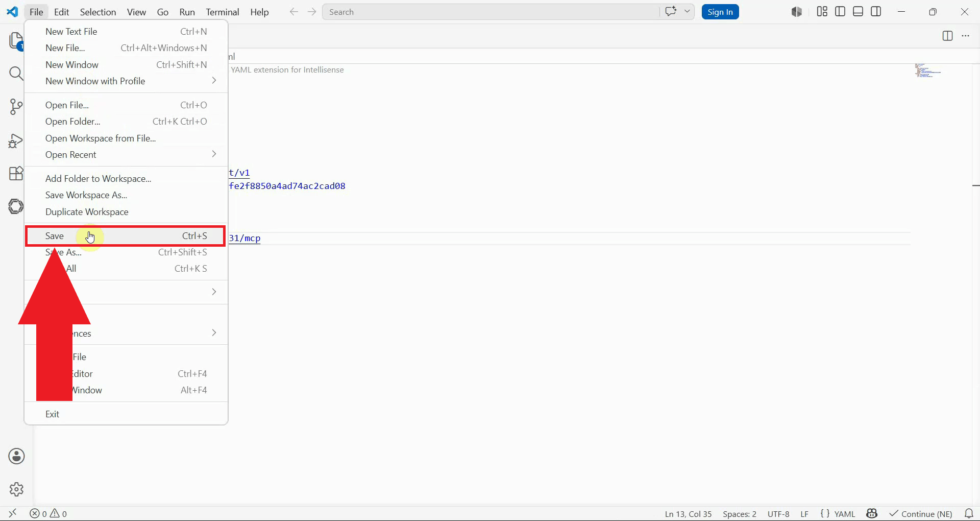Choose Duplicate Workspace
Image resolution: width=980 pixels, height=521 pixels.
(x=126, y=211)
